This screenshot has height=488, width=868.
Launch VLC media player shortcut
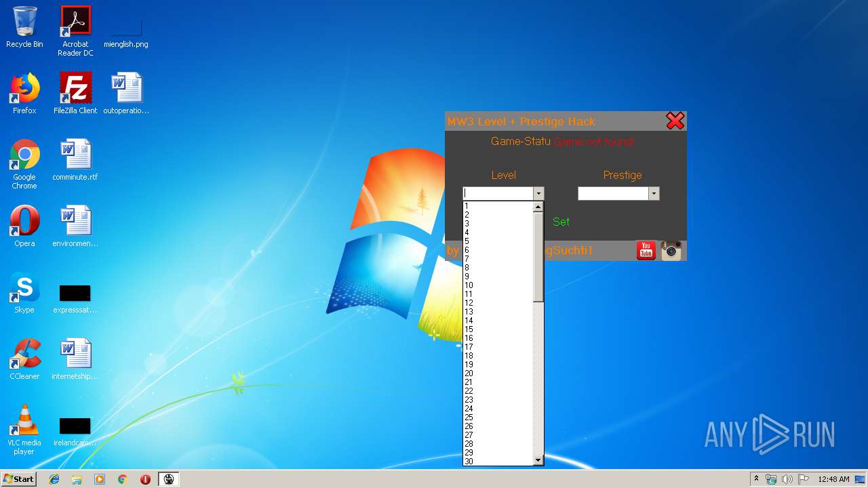(24, 430)
